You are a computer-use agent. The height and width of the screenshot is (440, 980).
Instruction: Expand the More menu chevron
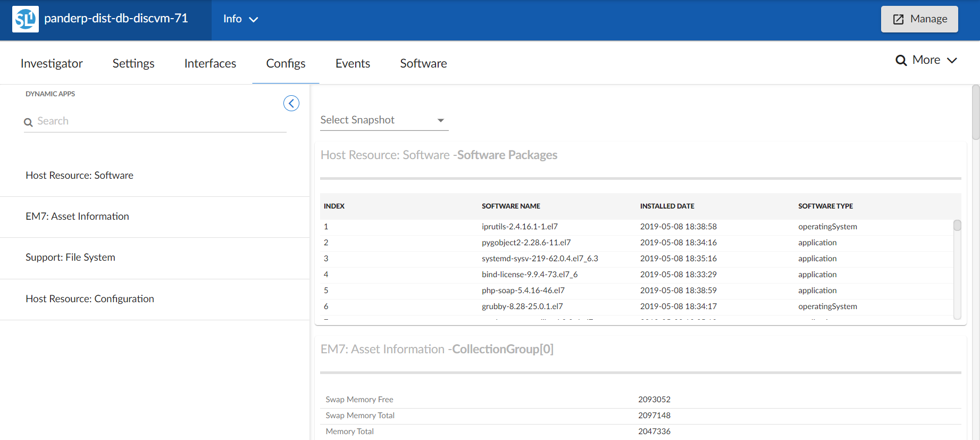952,61
